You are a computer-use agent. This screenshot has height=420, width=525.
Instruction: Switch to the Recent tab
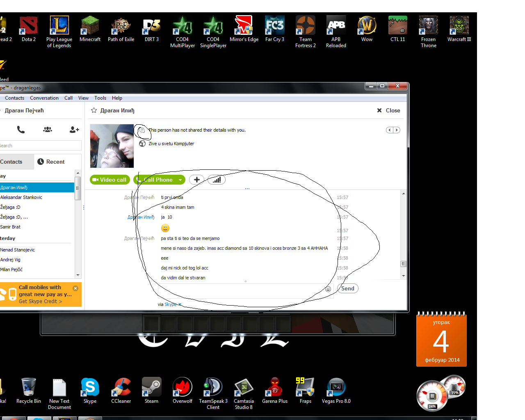[x=57, y=162]
